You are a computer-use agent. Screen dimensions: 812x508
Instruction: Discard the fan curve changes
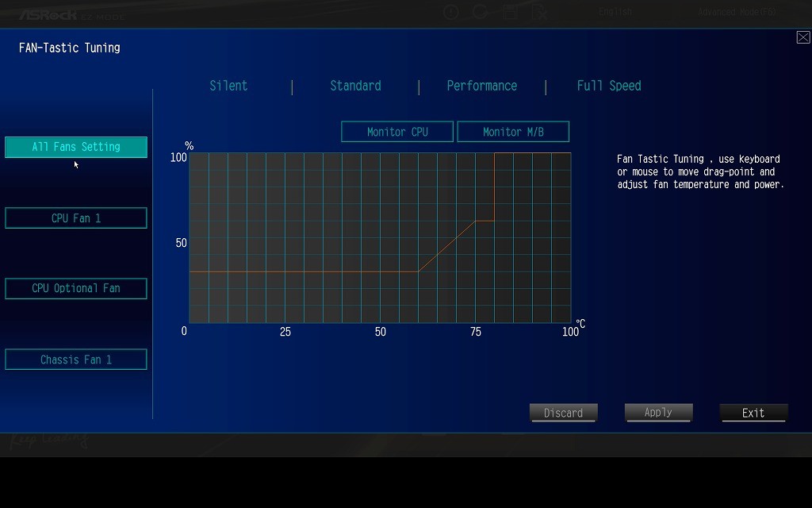coord(564,413)
